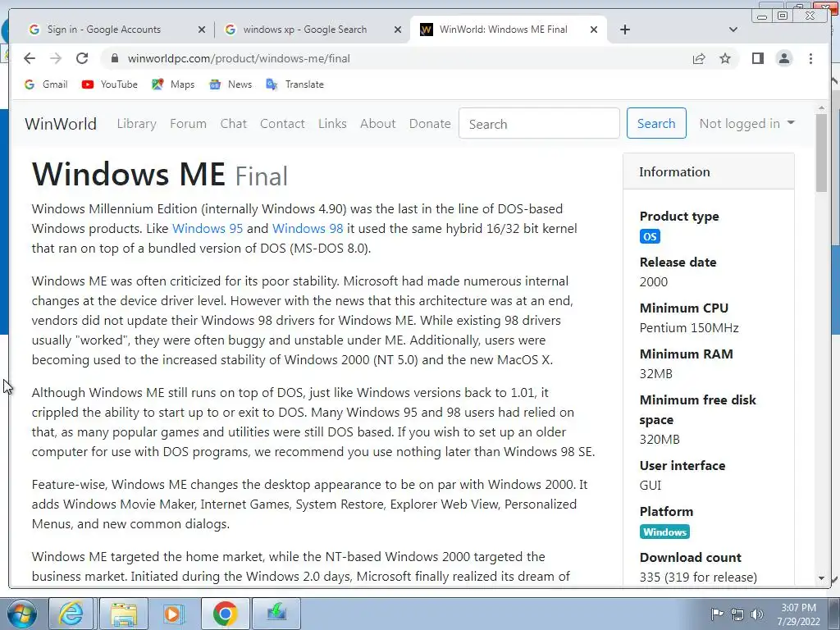The image size is (840, 630).
Task: Open a new browser tab
Action: coord(624,30)
